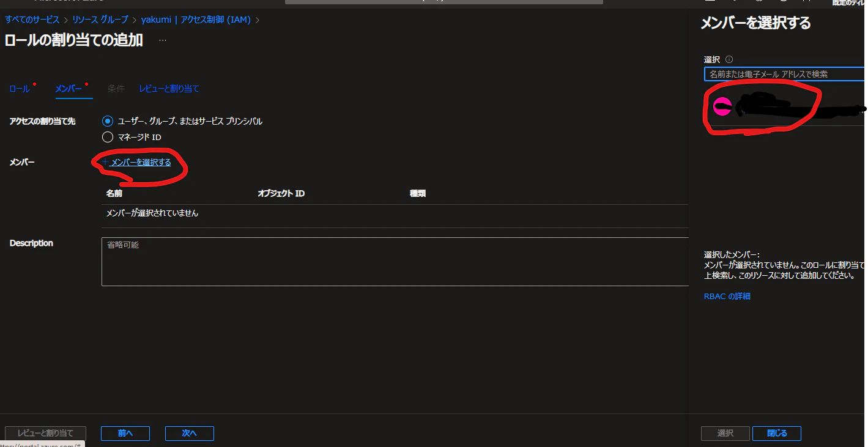Open the メンバー tab
The image size is (868, 447).
pos(69,89)
